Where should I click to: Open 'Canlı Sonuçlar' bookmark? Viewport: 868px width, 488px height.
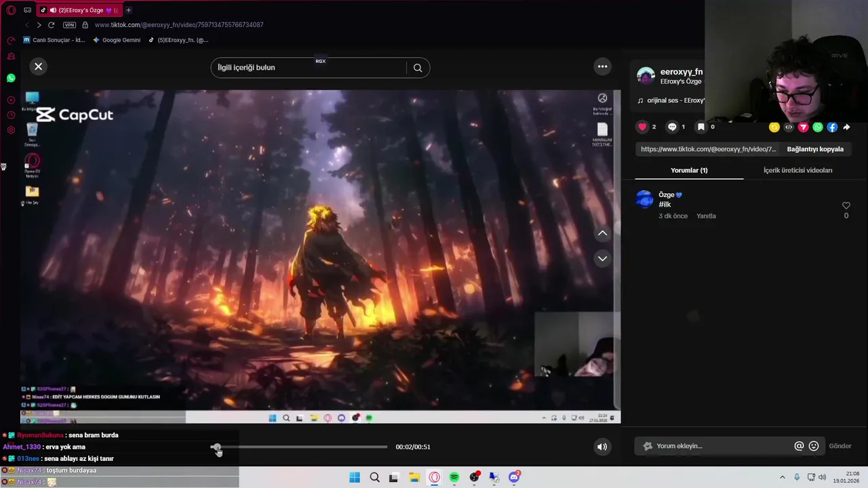[x=54, y=40]
